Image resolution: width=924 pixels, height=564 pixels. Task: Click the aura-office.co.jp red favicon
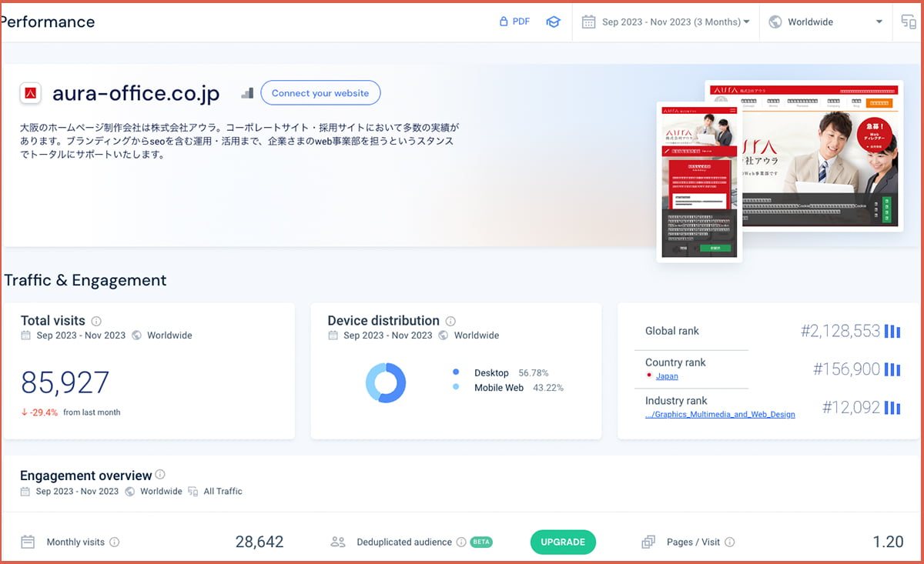pos(31,93)
